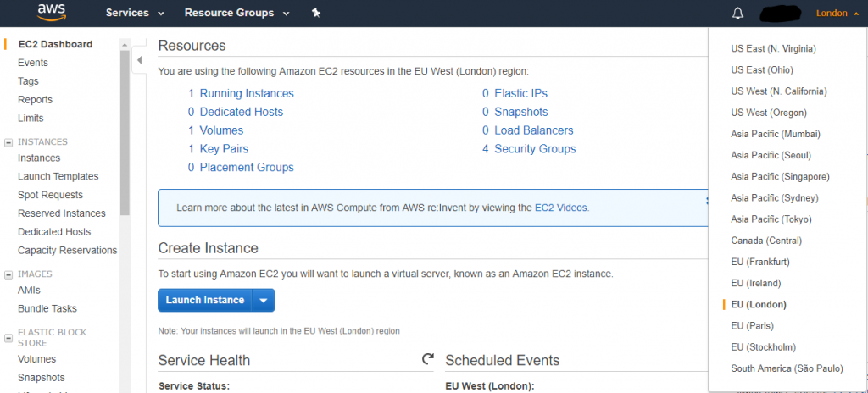This screenshot has width=868, height=393.
Task: Open Instances in the sidebar
Action: coord(39,158)
